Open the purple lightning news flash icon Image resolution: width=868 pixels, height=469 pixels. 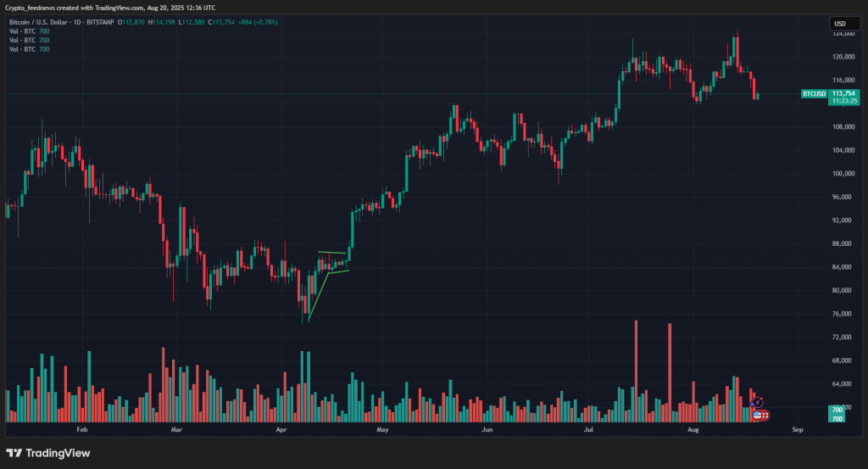click(x=758, y=401)
